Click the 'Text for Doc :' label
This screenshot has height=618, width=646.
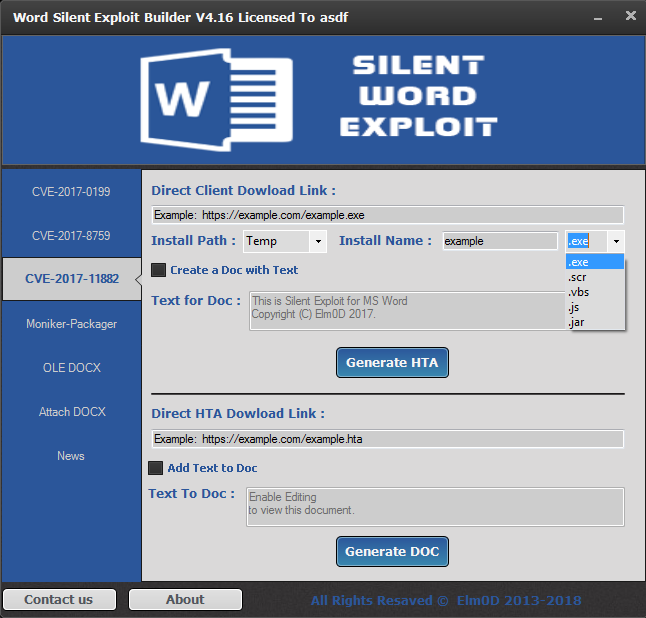coord(196,301)
